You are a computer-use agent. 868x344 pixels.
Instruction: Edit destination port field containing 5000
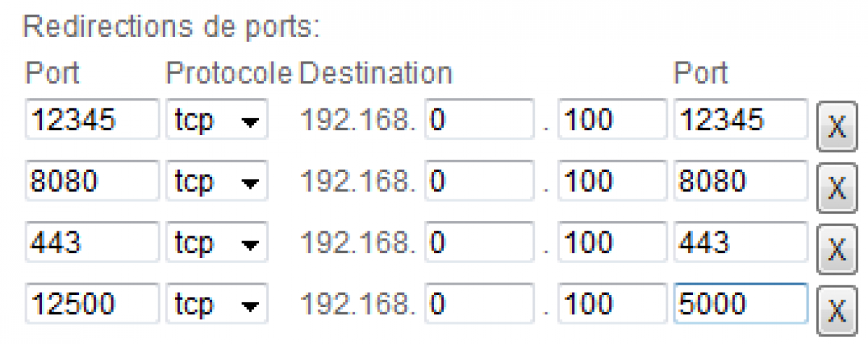[740, 304]
